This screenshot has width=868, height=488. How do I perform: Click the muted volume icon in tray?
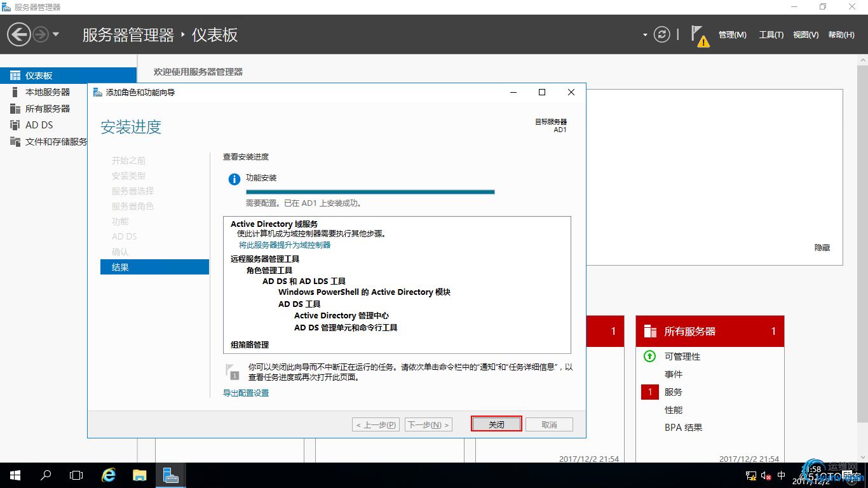[766, 475]
